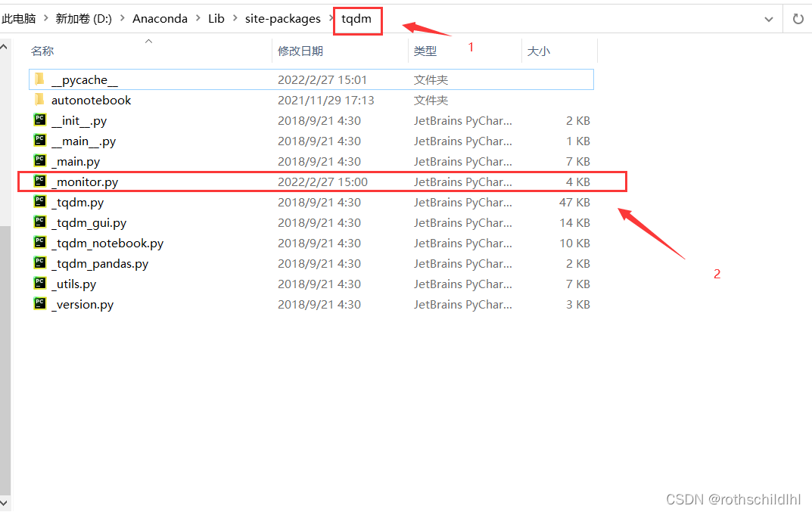Expand the chevron after Anaconda in the path
The image size is (812, 512).
[198, 19]
